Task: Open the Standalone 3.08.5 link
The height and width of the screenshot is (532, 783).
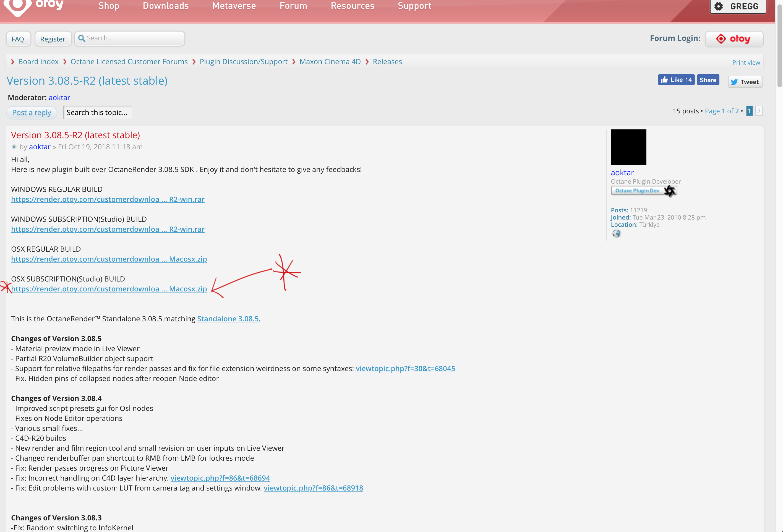Action: (228, 319)
